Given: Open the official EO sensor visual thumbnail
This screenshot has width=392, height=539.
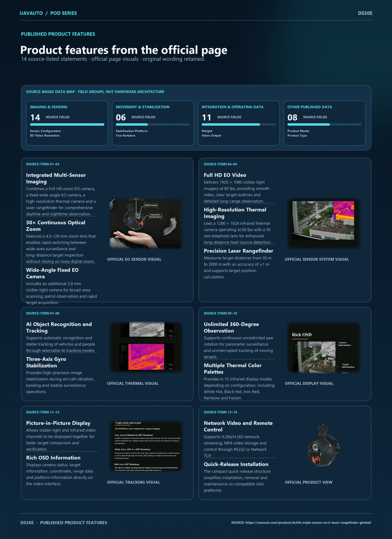Looking at the screenshot, I should [146, 223].
